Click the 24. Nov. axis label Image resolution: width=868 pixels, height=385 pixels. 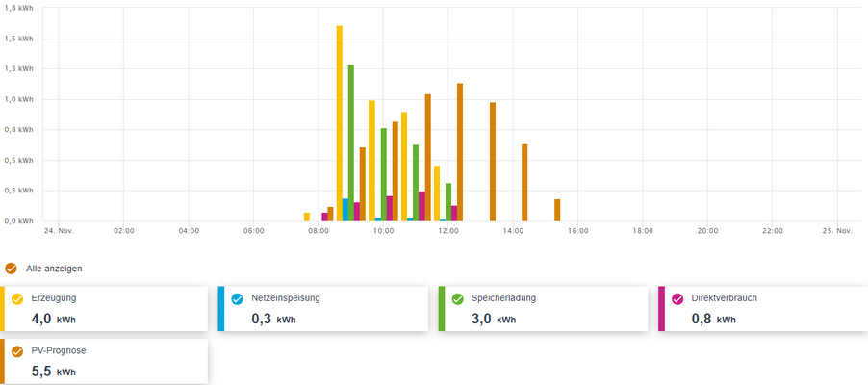click(x=59, y=230)
